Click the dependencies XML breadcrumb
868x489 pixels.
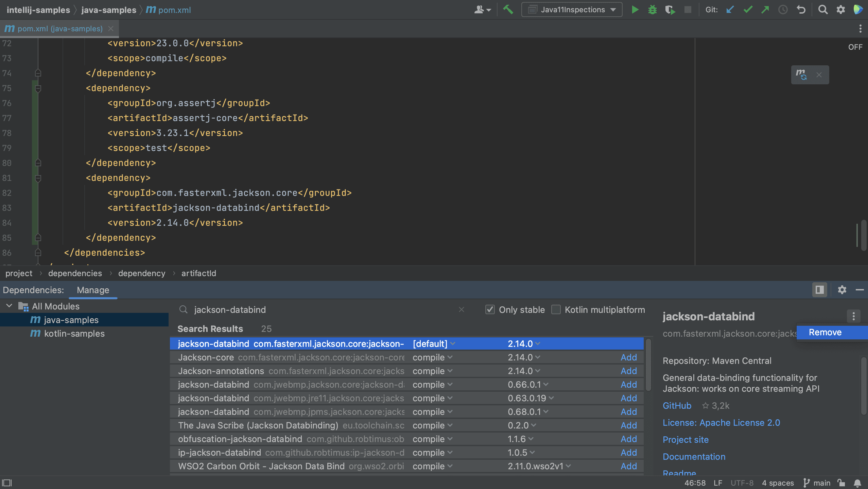coord(75,273)
